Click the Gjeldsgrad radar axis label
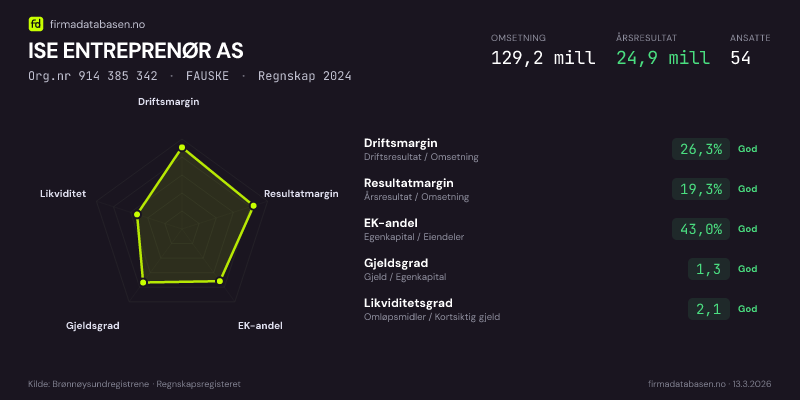800x400 pixels. tap(93, 326)
